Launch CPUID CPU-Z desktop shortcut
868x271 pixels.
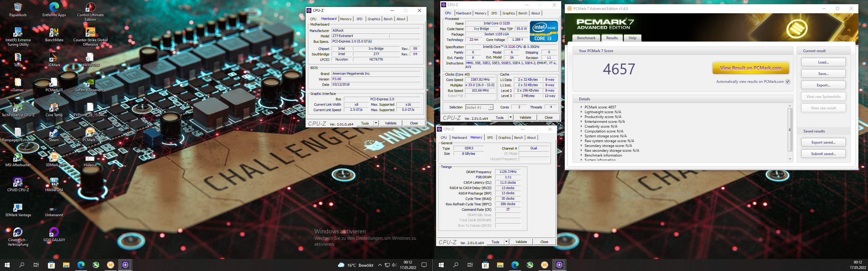(x=18, y=185)
